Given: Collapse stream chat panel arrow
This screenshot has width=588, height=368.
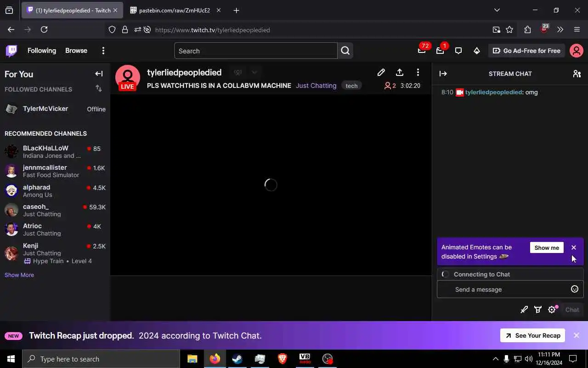Looking at the screenshot, I should 443,74.
